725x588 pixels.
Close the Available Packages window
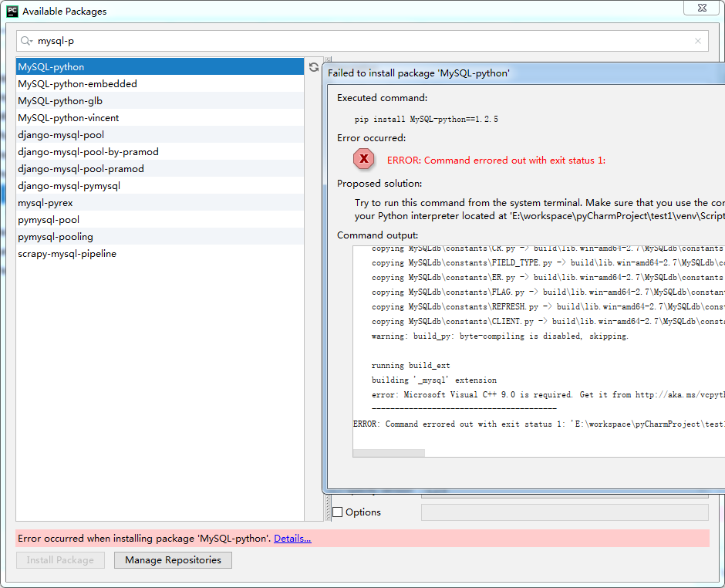tap(702, 8)
